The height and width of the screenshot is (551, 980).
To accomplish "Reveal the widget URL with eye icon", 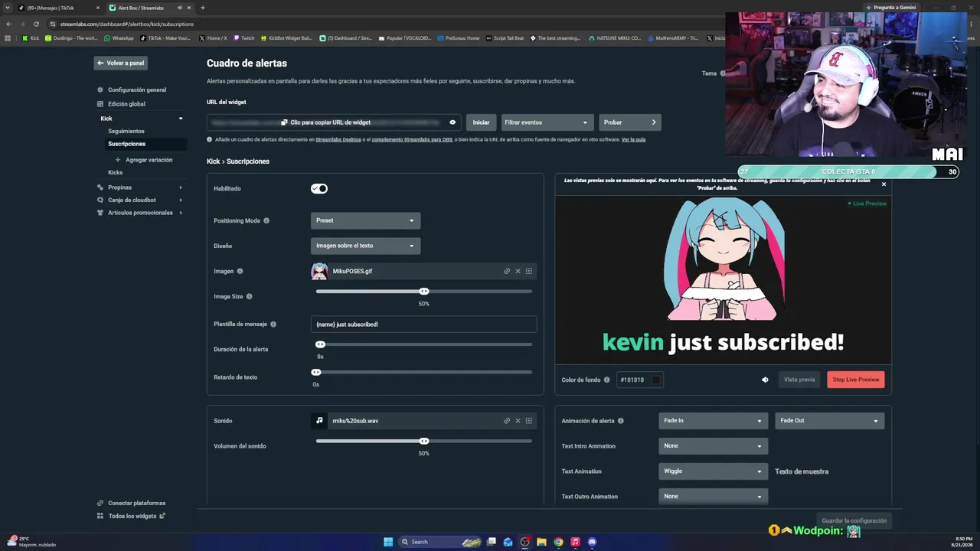I will click(452, 122).
